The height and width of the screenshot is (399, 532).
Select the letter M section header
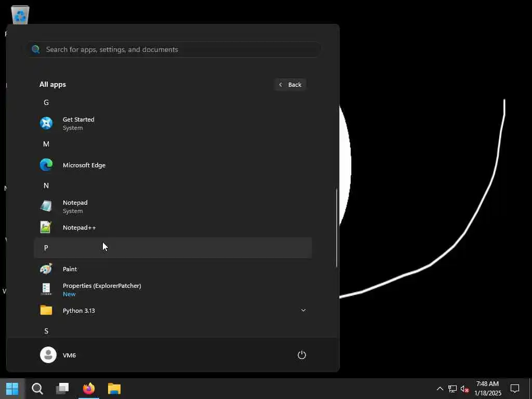click(x=46, y=144)
